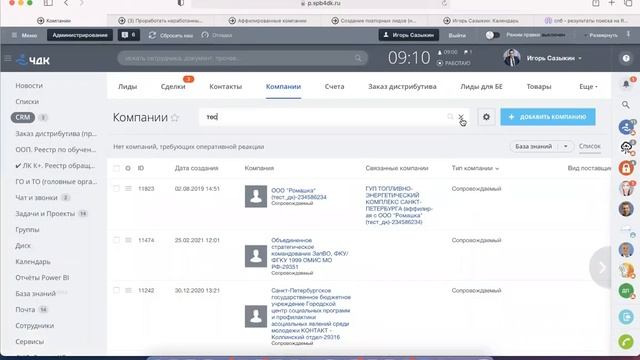Viewport: 640px width, 360px height.
Task: Click the help question mark icon
Action: pyautogui.click(x=626, y=58)
